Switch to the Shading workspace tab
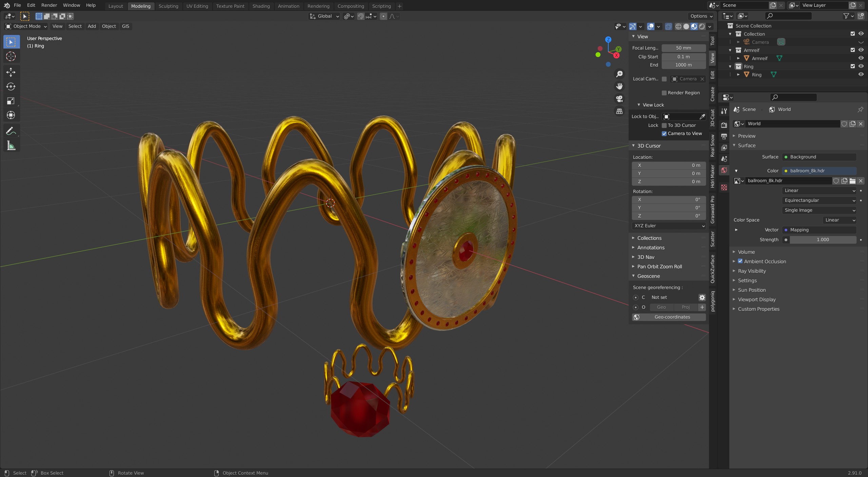868x477 pixels. point(261,6)
